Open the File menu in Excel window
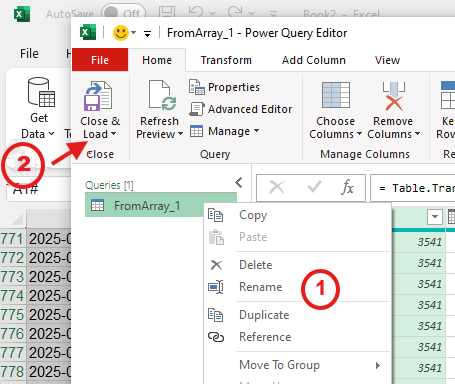 (29, 53)
